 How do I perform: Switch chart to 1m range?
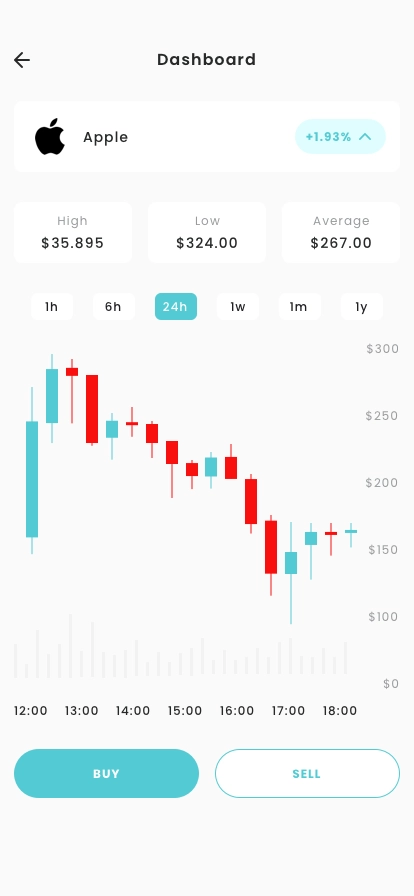(x=299, y=307)
